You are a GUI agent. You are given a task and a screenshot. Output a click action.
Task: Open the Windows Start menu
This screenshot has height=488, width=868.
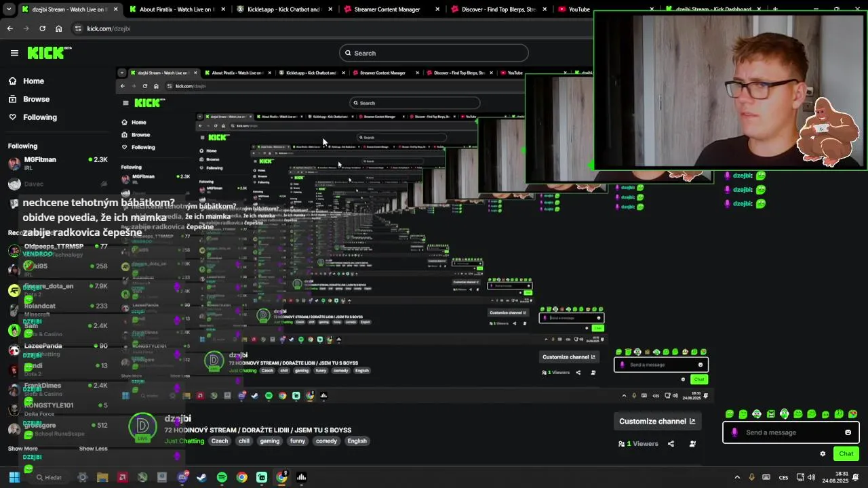(14, 477)
